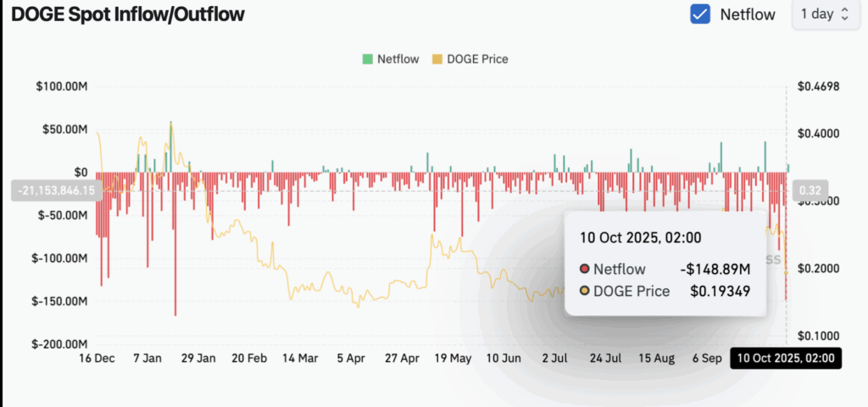Click the DOGE Spot Inflow/Outflow title

pos(127,14)
